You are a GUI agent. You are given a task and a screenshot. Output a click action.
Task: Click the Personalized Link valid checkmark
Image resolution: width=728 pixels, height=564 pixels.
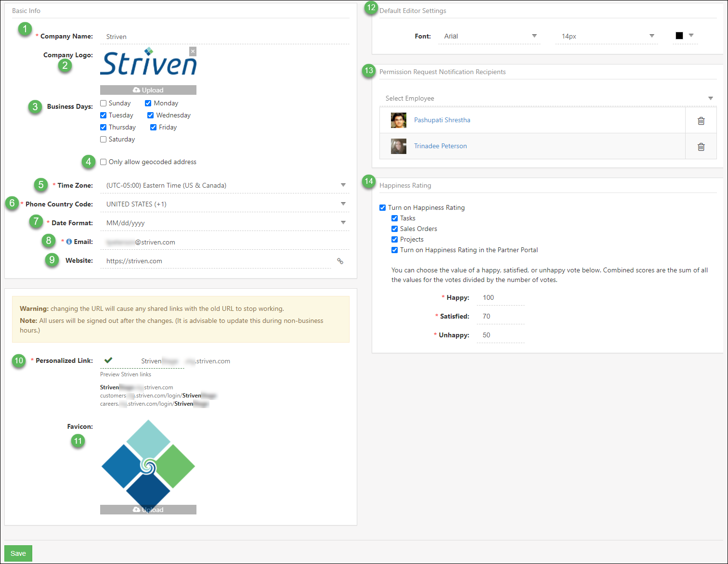tap(108, 360)
